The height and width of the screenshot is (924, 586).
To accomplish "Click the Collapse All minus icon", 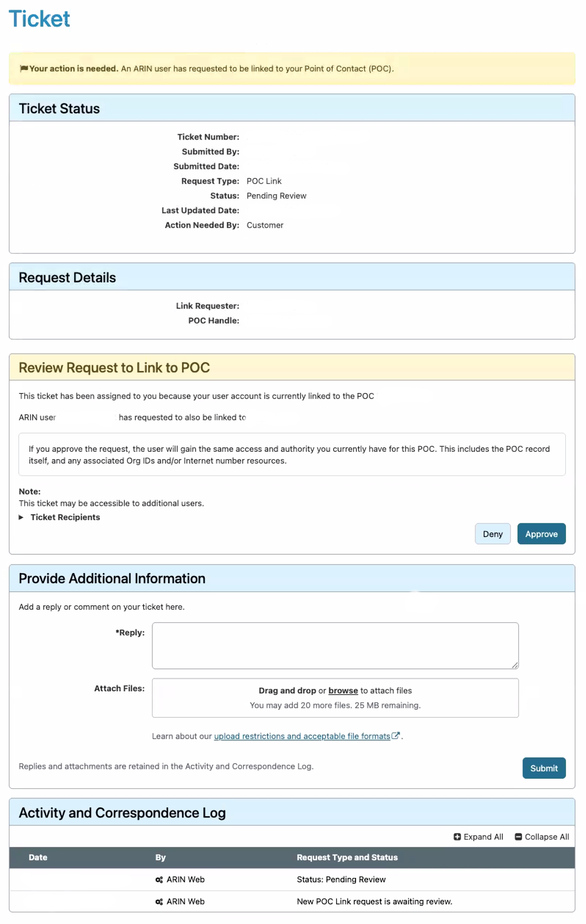I will 518,837.
